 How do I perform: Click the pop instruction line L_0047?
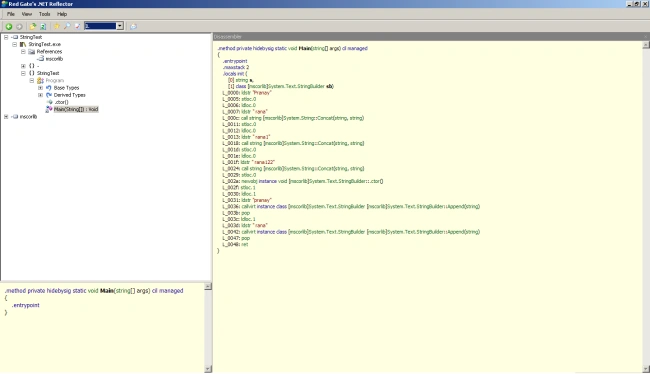pyautogui.click(x=236, y=238)
